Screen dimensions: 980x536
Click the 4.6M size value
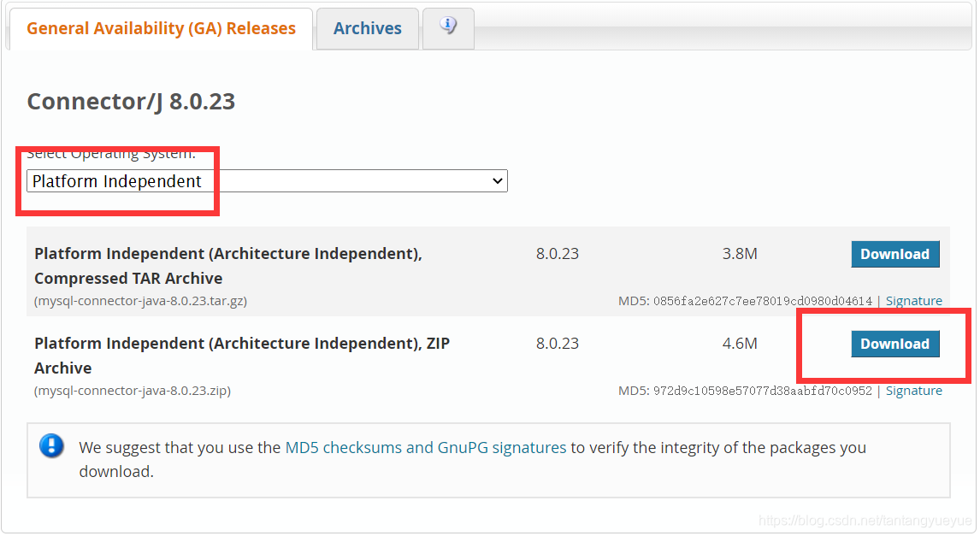[x=740, y=345]
